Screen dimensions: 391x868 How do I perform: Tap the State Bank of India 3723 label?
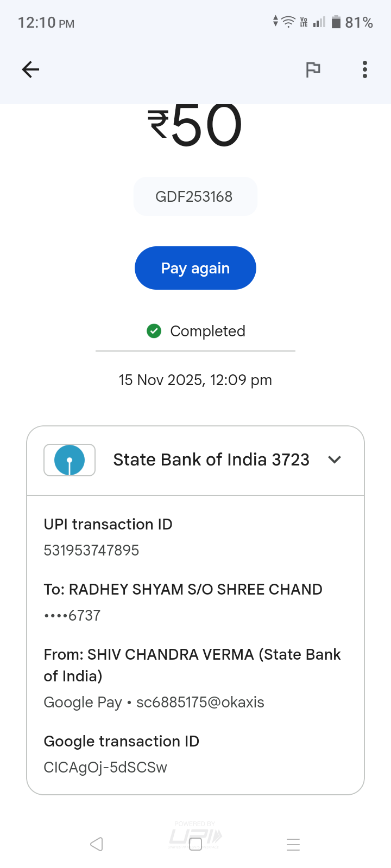pos(211,460)
